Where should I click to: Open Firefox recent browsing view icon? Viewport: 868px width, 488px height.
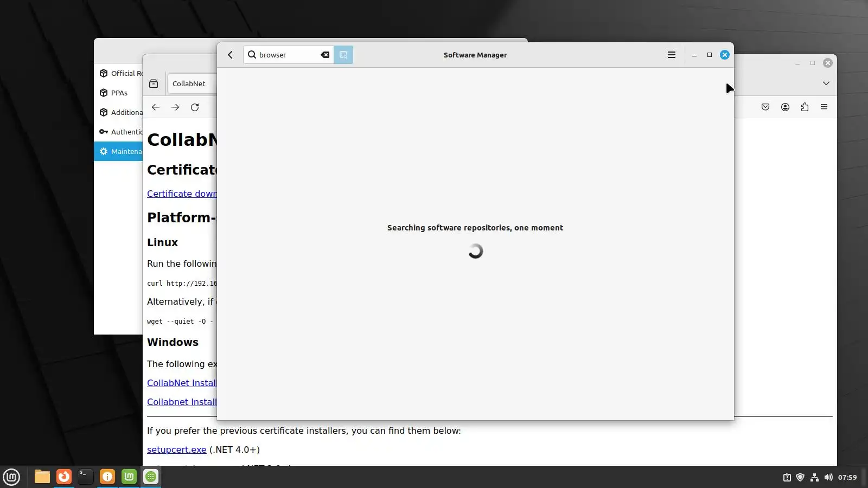click(x=154, y=84)
